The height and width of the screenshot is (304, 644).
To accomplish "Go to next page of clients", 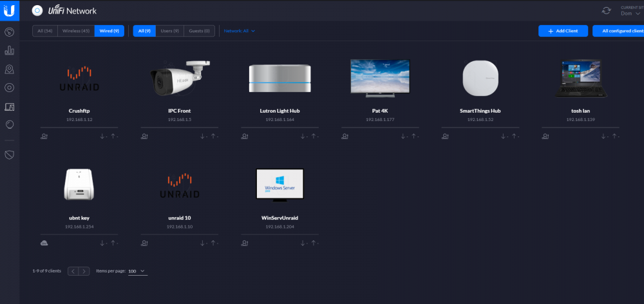I will pos(84,271).
